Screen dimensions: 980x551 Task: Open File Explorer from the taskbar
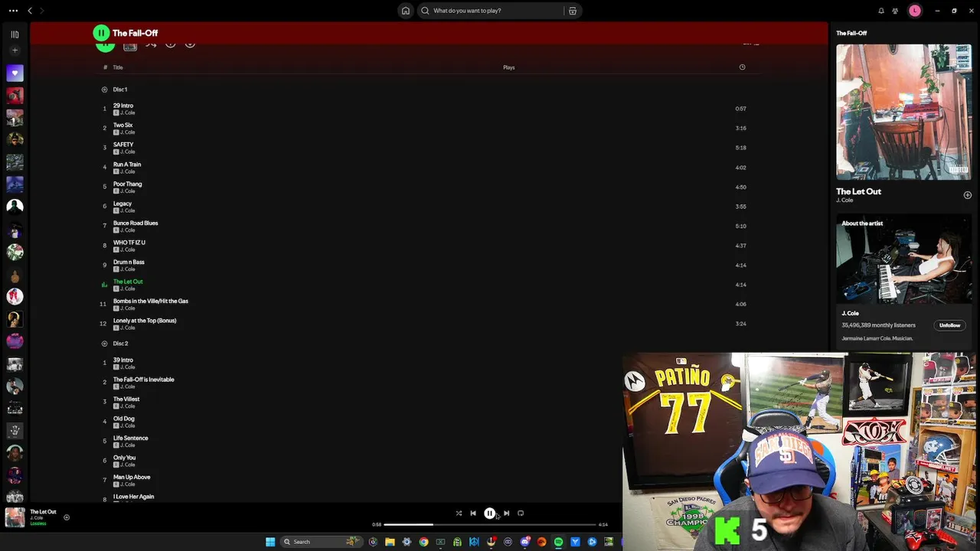point(390,542)
